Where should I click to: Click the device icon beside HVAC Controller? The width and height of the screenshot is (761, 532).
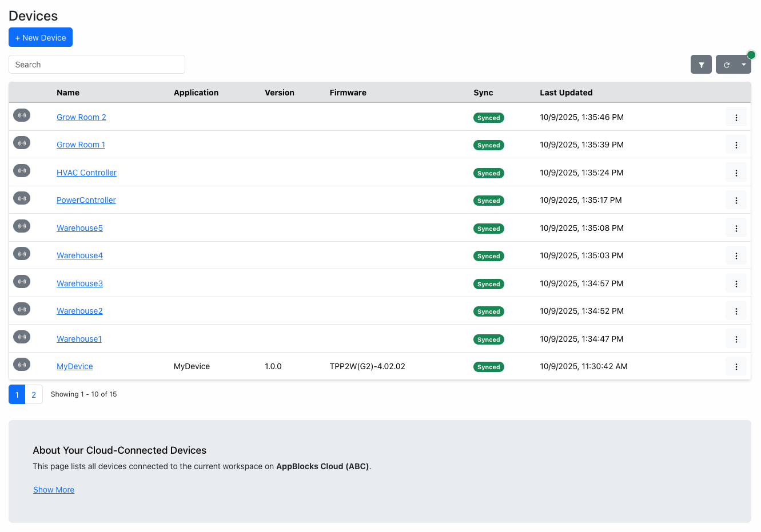point(22,171)
